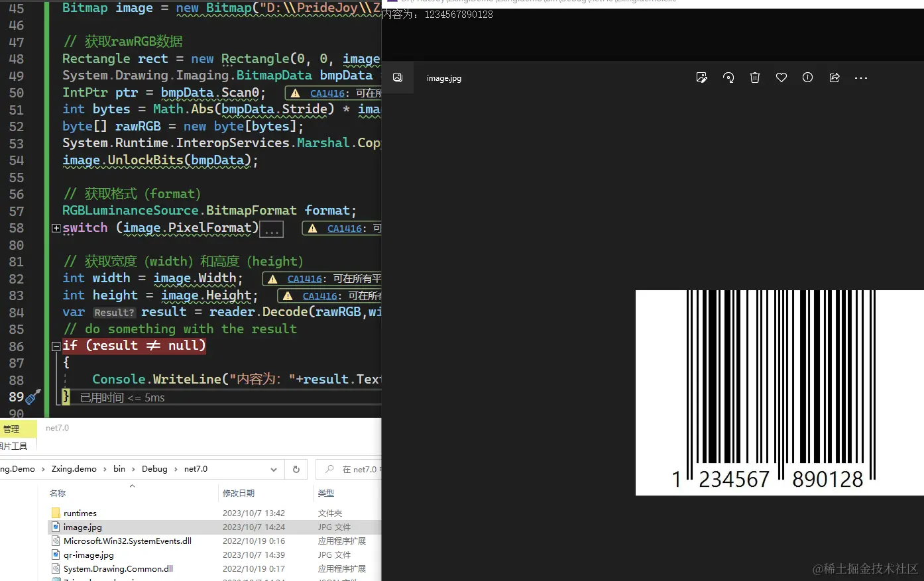
Task: Click the chevron after Debug in breadcrumb
Action: pyautogui.click(x=176, y=469)
